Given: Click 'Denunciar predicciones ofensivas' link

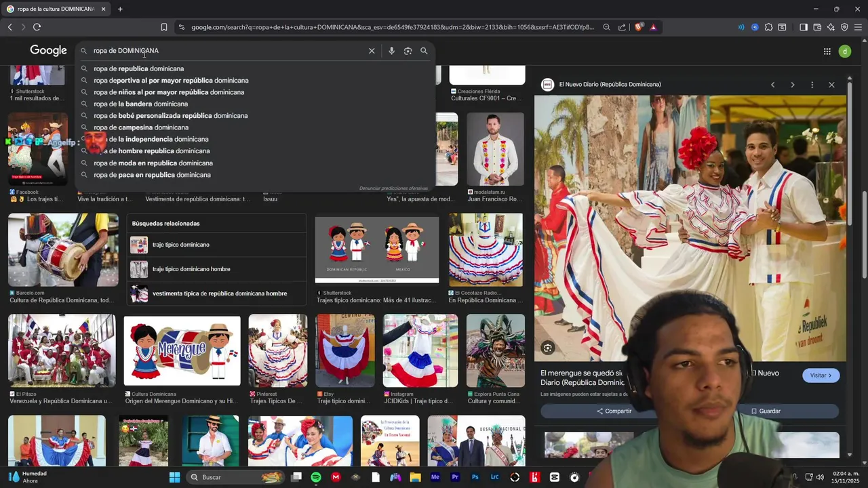Looking at the screenshot, I should 393,188.
